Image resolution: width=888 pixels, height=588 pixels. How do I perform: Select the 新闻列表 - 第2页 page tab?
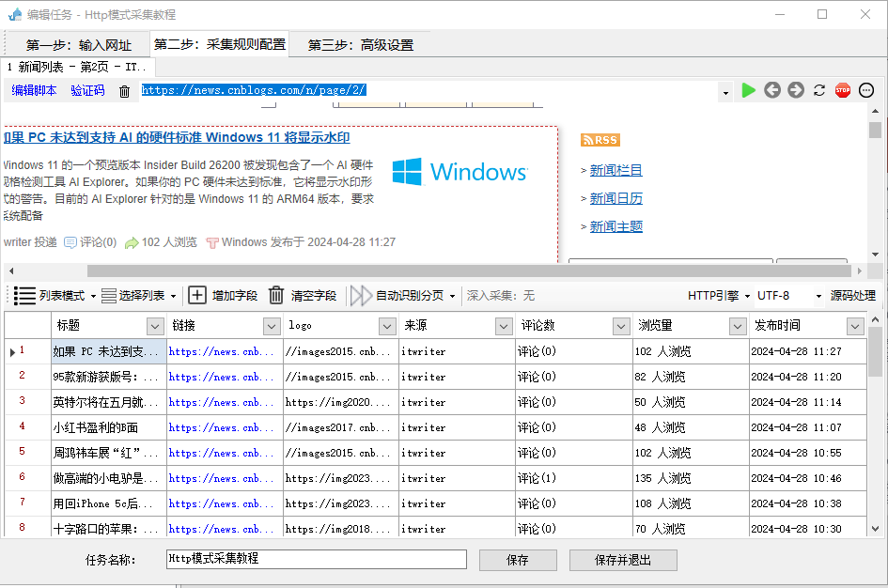pyautogui.click(x=78, y=68)
